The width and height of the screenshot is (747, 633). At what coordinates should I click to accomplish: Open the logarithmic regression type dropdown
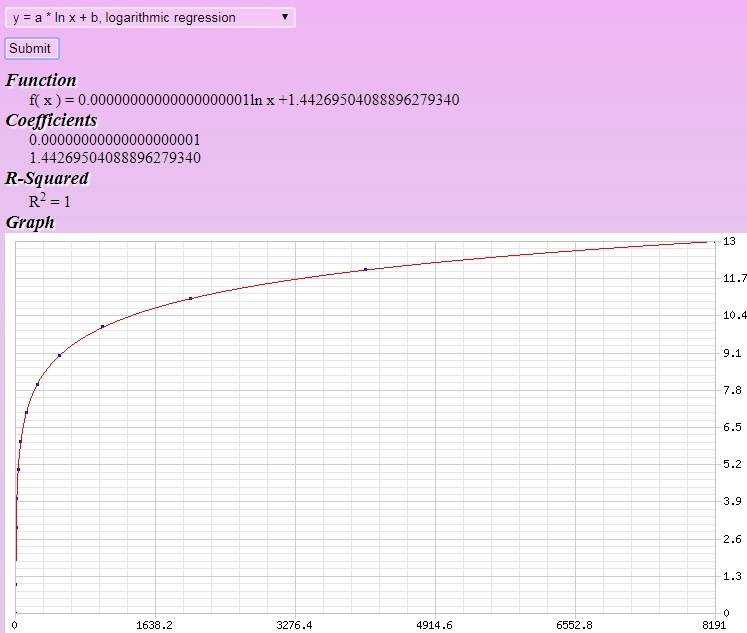(x=150, y=17)
